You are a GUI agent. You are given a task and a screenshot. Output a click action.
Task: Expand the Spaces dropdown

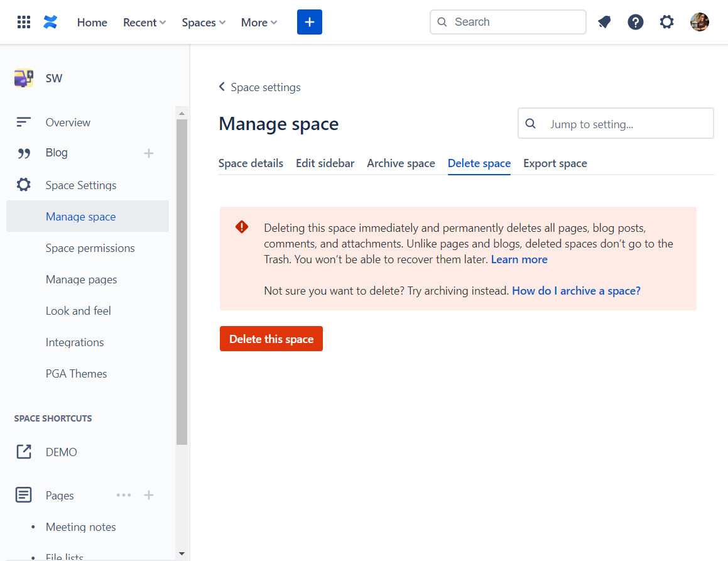tap(204, 22)
